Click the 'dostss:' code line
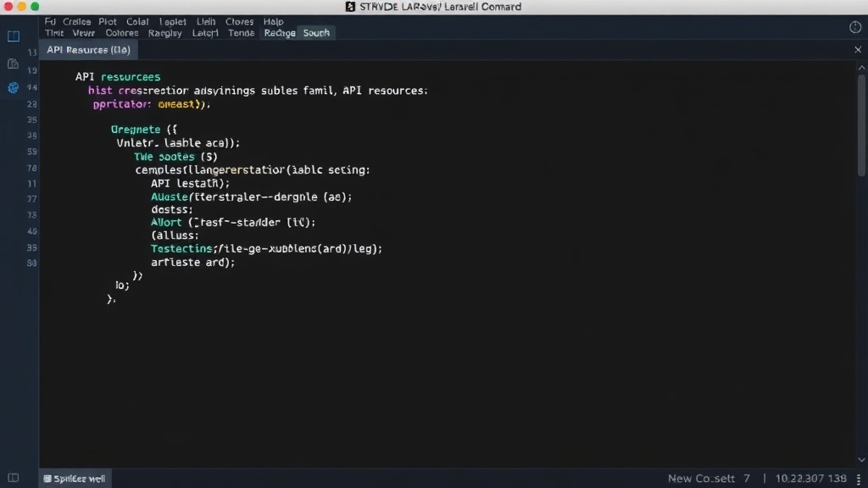This screenshot has width=868, height=488. [x=171, y=210]
